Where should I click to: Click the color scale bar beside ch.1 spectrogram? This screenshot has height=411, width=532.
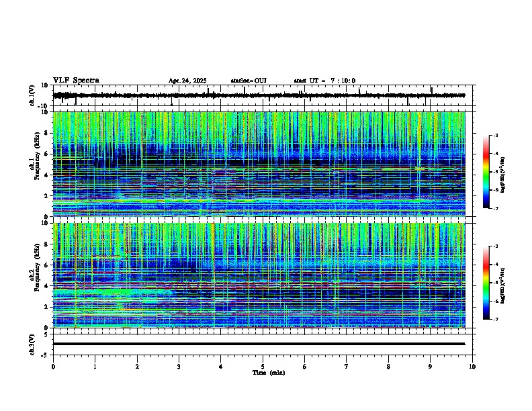click(x=486, y=172)
